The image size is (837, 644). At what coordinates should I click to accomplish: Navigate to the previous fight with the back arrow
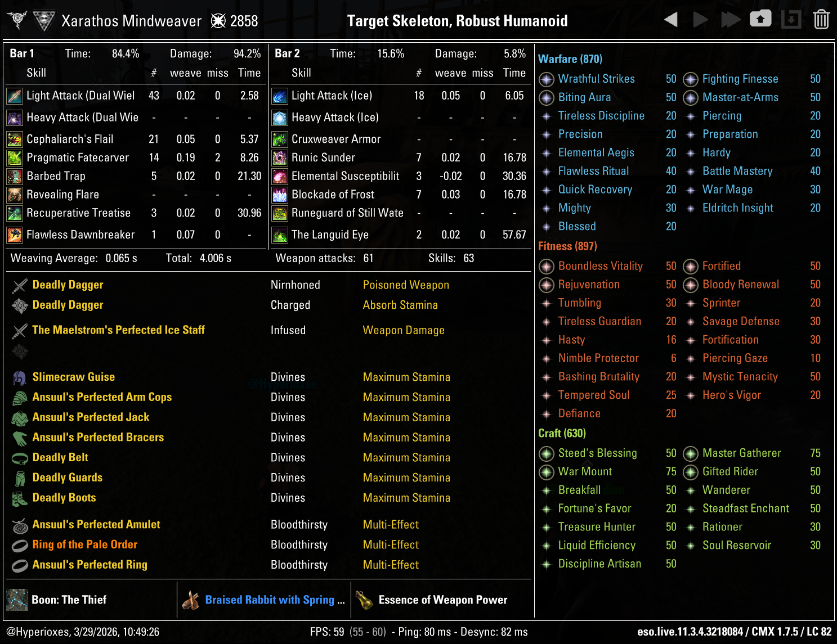(670, 19)
